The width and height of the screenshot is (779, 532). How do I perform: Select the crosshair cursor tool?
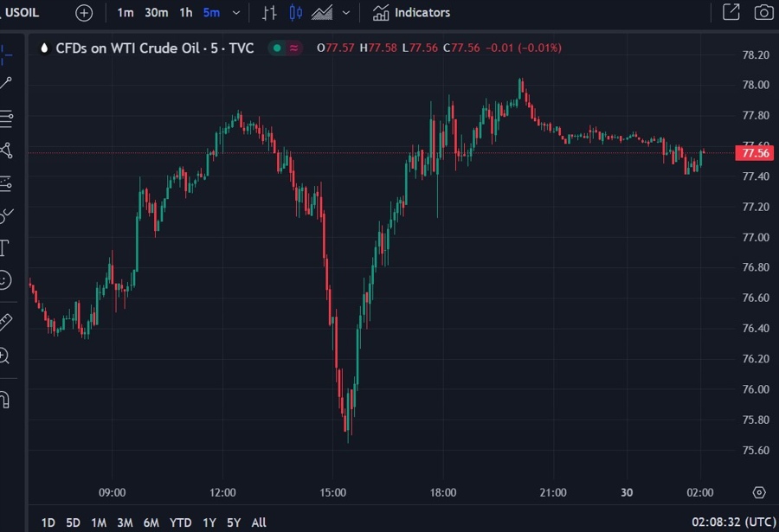click(x=6, y=54)
